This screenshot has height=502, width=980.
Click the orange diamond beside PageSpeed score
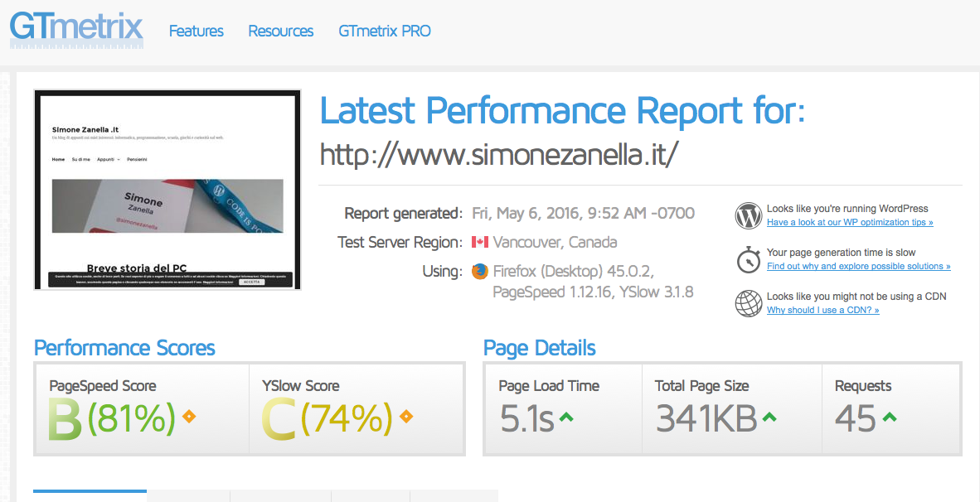pos(188,417)
